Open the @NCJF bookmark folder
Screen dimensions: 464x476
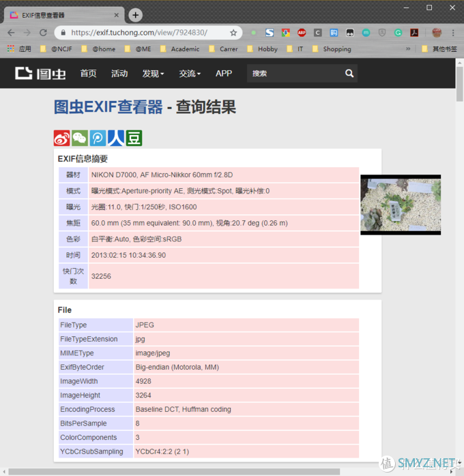pos(57,49)
